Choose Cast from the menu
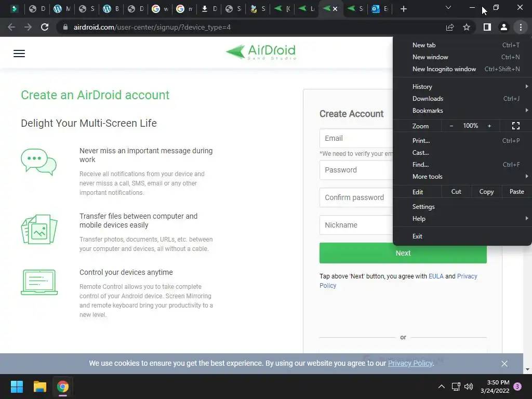 tap(462, 153)
